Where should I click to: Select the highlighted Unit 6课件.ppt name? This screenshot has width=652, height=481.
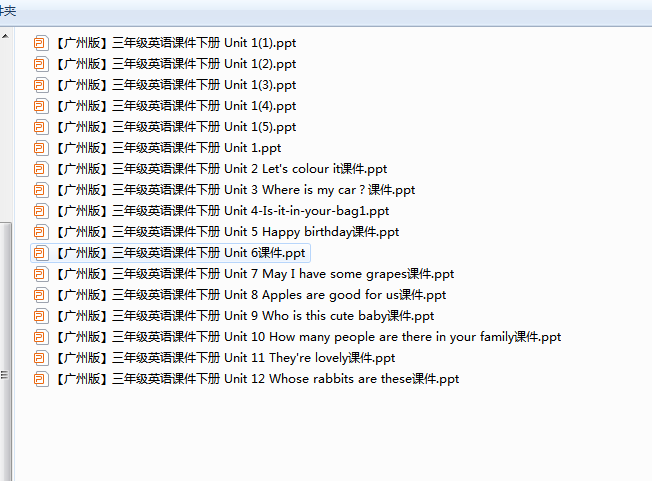(x=181, y=253)
